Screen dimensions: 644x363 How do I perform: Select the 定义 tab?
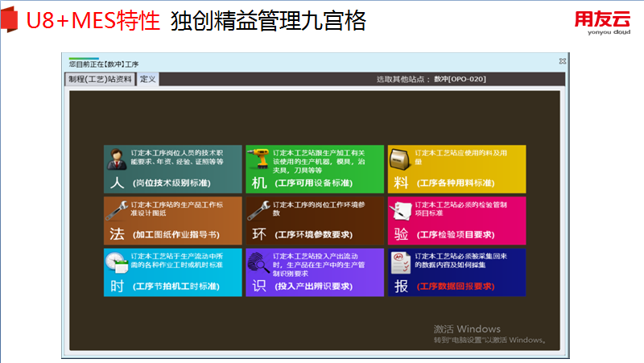(148, 79)
